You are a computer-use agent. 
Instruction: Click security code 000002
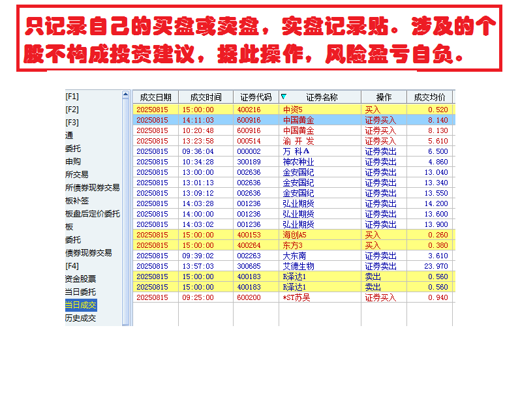(x=249, y=151)
